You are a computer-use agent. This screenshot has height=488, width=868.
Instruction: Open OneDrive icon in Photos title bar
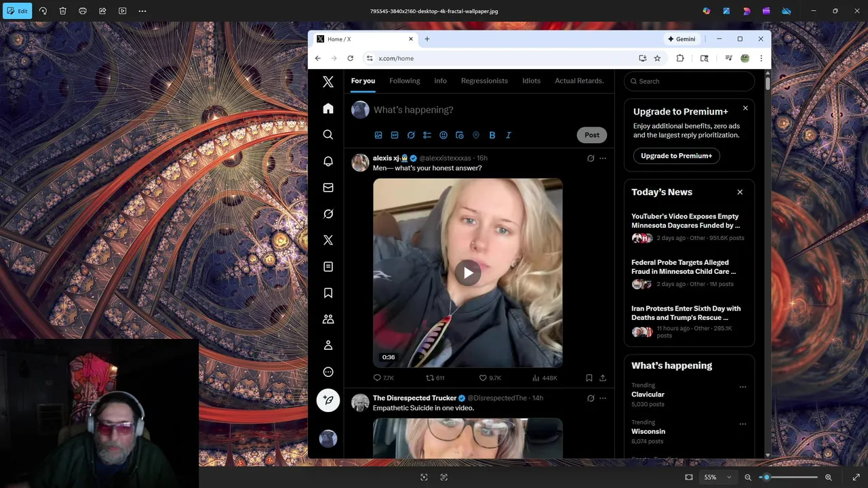coord(787,11)
